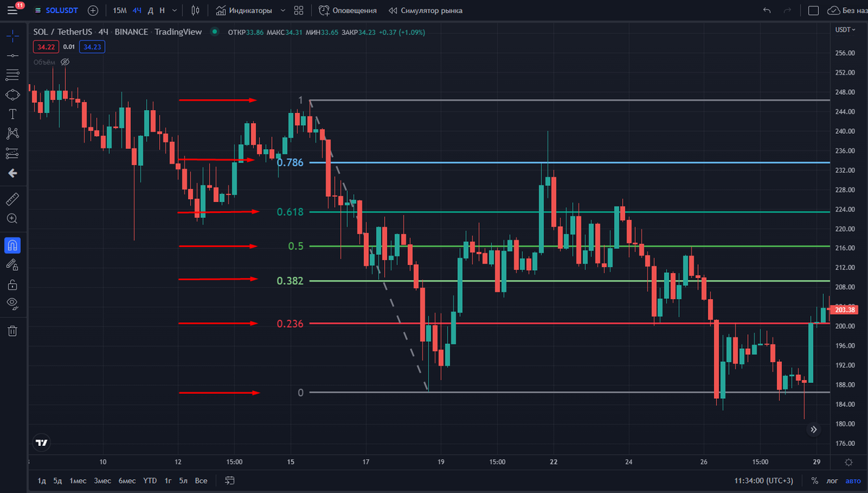Select the crosshair cursor tool
868x493 pixels.
(12, 35)
